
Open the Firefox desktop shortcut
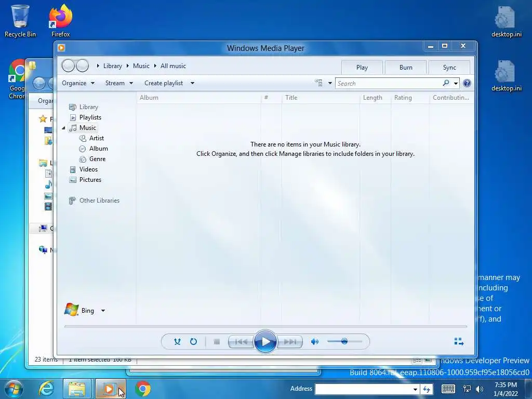click(x=60, y=21)
